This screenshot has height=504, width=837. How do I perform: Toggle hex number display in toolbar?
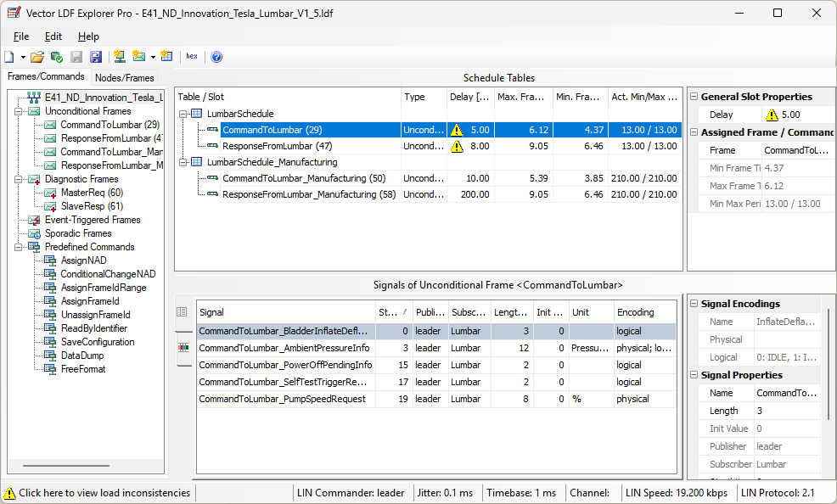click(x=192, y=57)
